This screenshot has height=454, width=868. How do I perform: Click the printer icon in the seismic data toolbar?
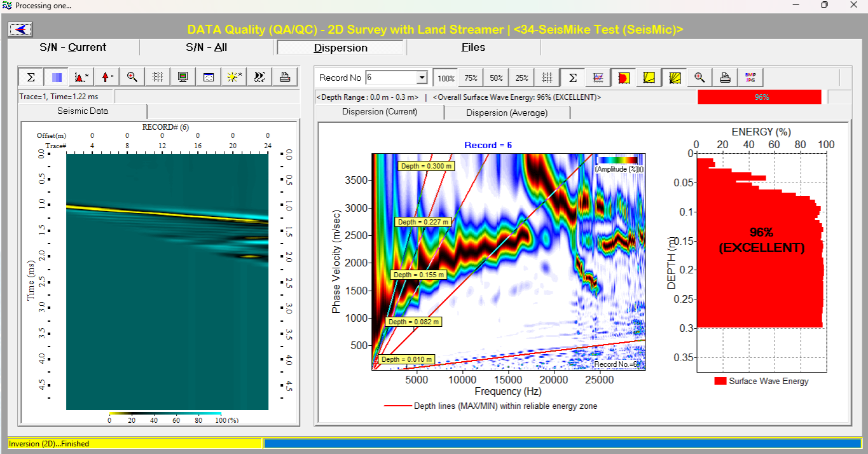[285, 77]
